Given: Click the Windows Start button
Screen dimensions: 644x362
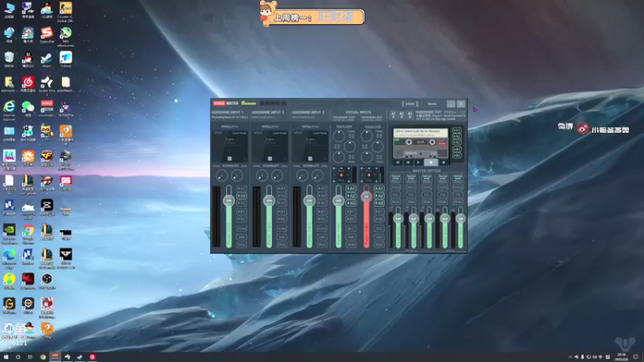Looking at the screenshot, I should click(x=6, y=357).
